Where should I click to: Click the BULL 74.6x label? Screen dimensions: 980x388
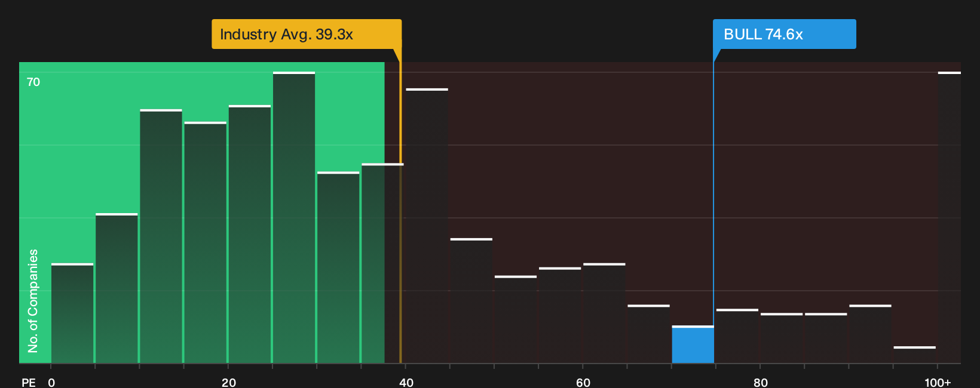784,34
